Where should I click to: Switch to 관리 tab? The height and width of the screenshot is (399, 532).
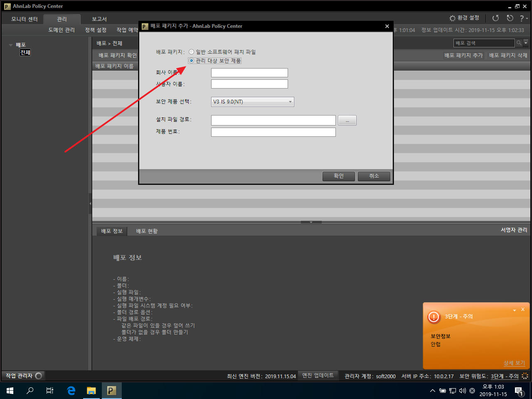[62, 19]
